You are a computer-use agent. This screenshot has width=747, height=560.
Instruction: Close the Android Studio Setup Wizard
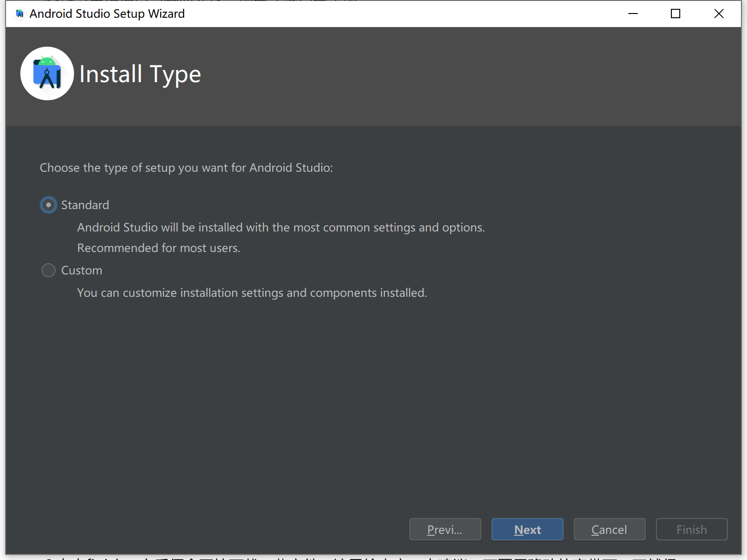pos(719,14)
